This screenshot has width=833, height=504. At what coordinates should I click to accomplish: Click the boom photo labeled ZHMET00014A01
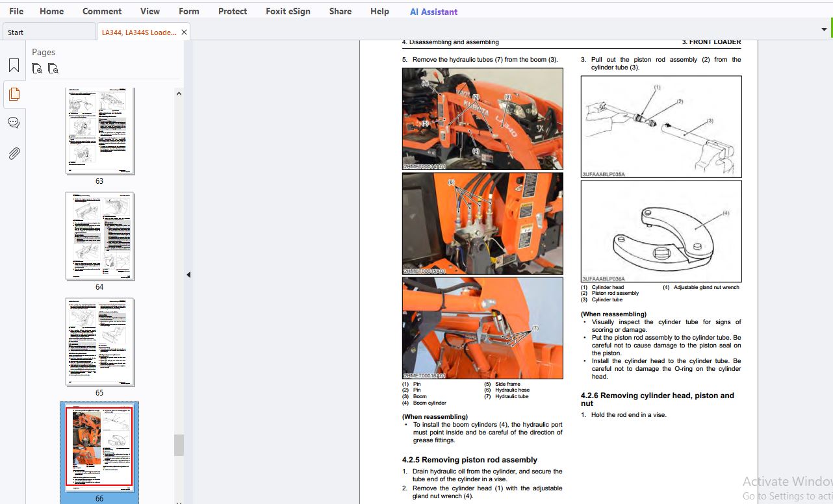point(483,119)
